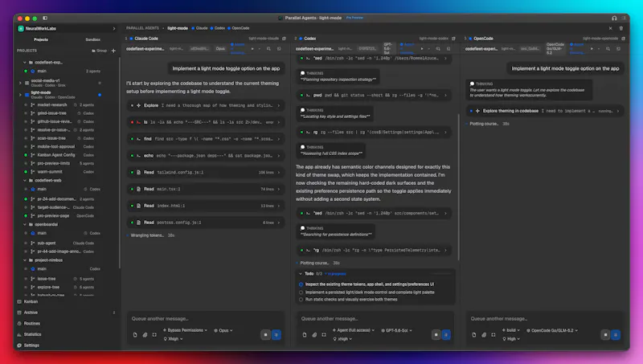Switch to the Sandbox tab
This screenshot has height=364, width=643.
pyautogui.click(x=92, y=39)
